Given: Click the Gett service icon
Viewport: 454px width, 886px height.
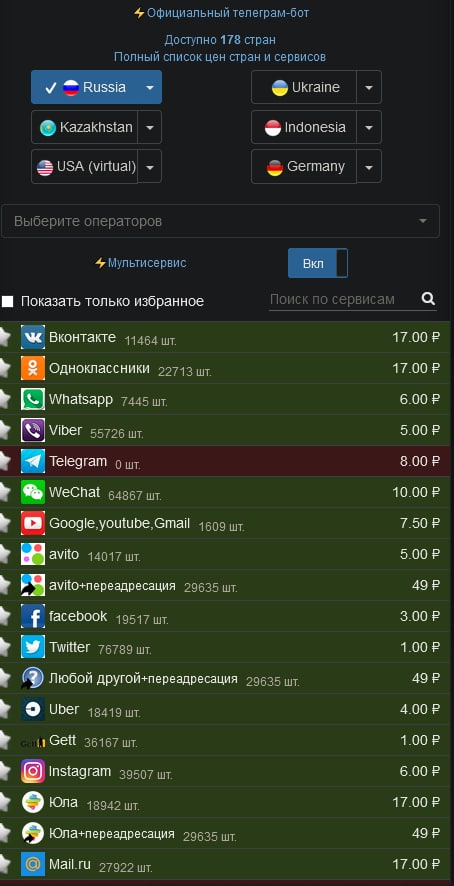Looking at the screenshot, I should pyautogui.click(x=33, y=742).
